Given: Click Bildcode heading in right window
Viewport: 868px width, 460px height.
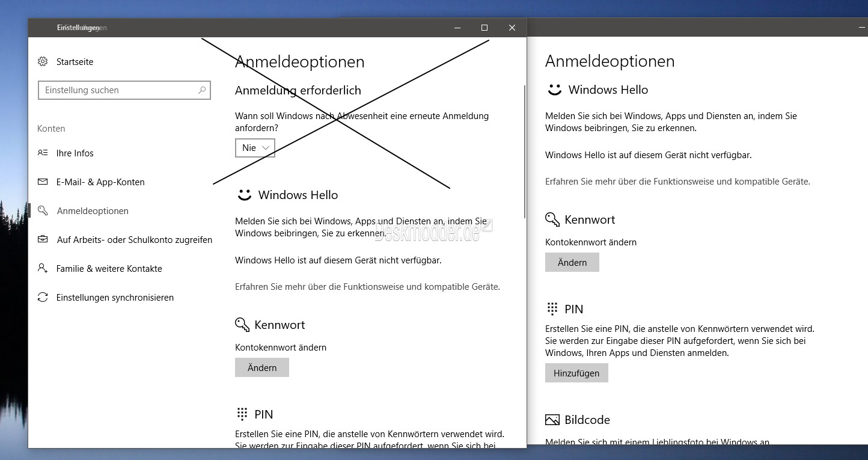Looking at the screenshot, I should 587,420.
